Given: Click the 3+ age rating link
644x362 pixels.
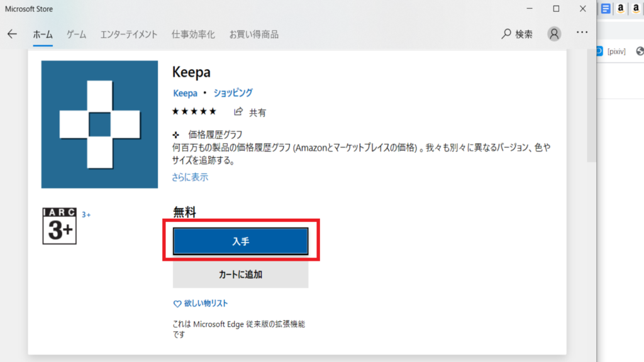Looking at the screenshot, I should pyautogui.click(x=86, y=215).
